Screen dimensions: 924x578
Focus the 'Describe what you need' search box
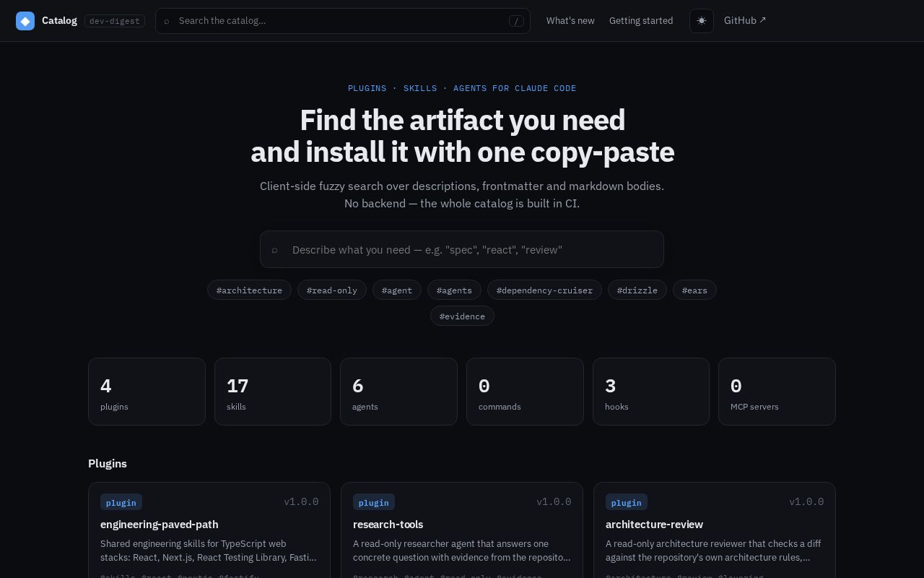point(462,249)
